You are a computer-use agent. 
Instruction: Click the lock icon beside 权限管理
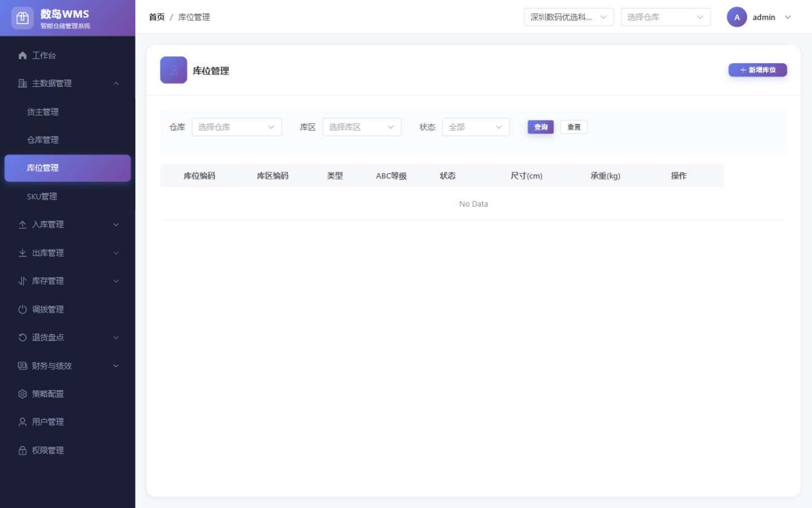[x=23, y=450]
